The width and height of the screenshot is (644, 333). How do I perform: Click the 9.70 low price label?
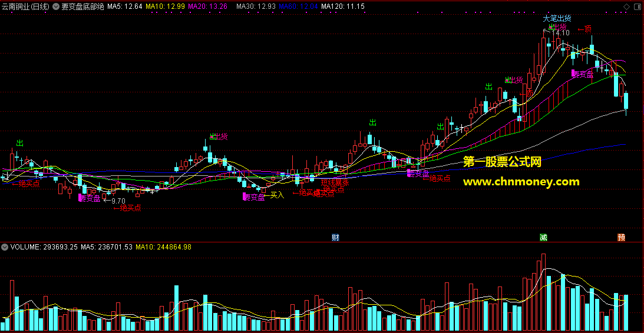pos(118,201)
